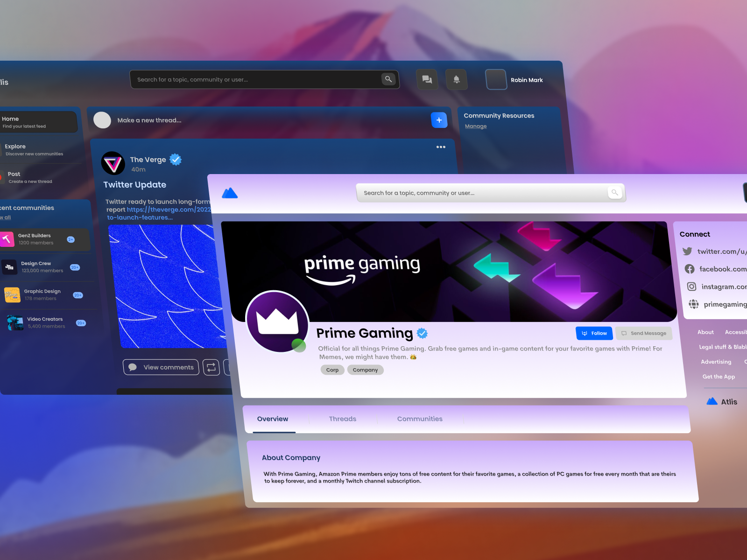
Task: Click the GenZ Builders community icon
Action: (x=7, y=239)
